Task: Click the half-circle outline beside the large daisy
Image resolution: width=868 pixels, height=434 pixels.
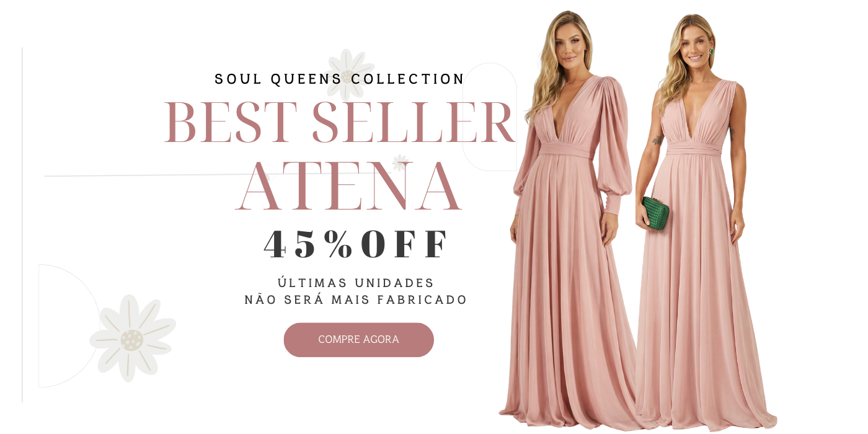Action: [69, 326]
